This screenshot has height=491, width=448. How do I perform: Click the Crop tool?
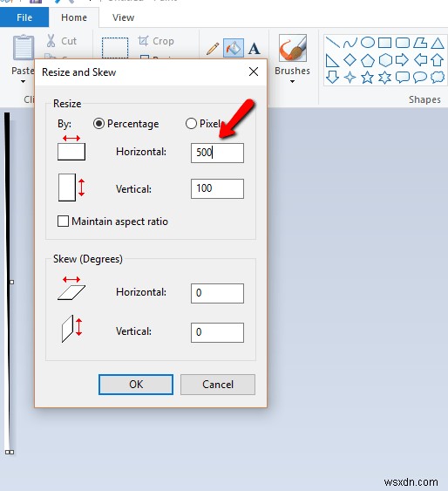[x=156, y=41]
